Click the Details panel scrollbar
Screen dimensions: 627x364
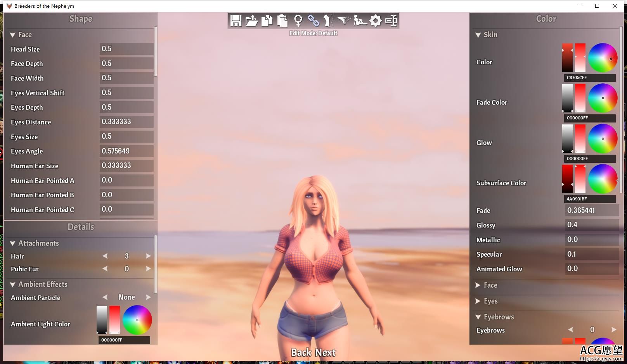[x=156, y=264]
